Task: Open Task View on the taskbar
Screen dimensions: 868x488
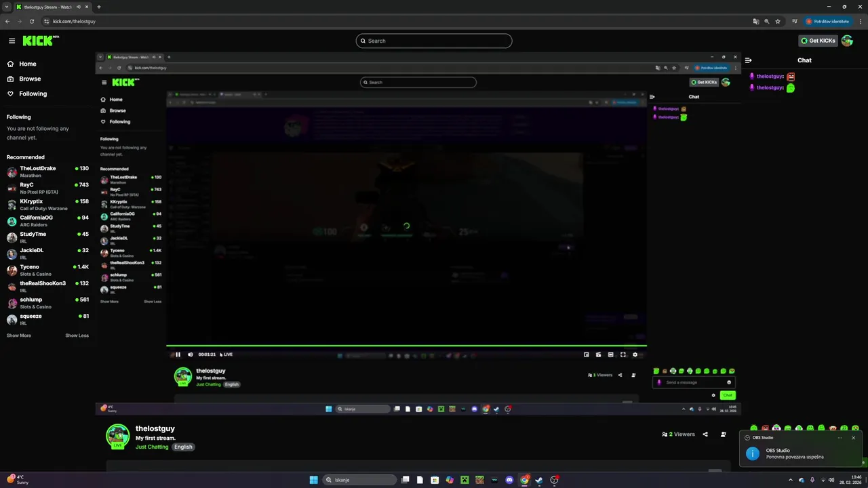Action: point(405,480)
